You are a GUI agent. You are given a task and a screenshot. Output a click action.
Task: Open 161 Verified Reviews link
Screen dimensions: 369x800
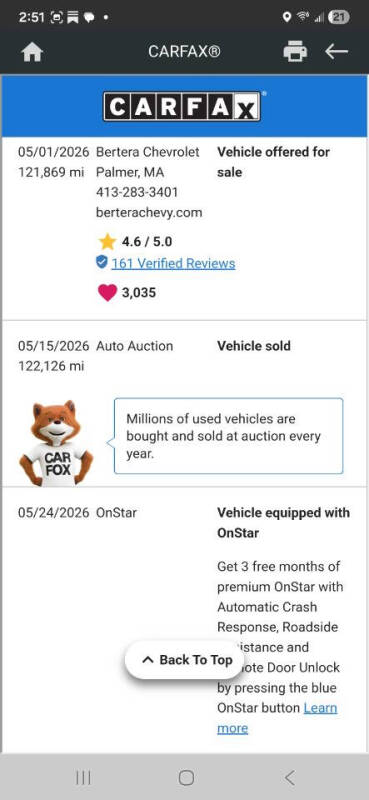[x=174, y=263]
